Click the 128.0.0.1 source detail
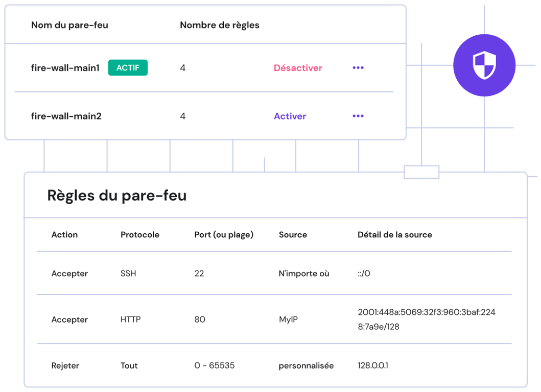This screenshot has width=541, height=392. [x=373, y=365]
